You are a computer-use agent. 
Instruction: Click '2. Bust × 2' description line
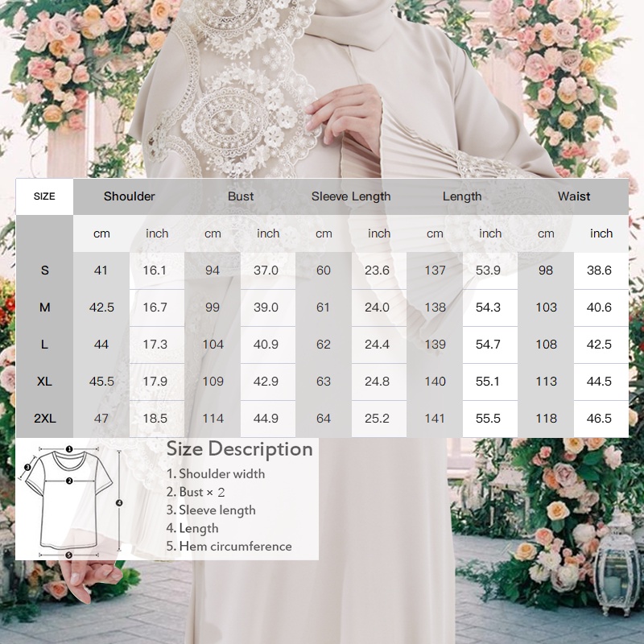click(x=196, y=492)
